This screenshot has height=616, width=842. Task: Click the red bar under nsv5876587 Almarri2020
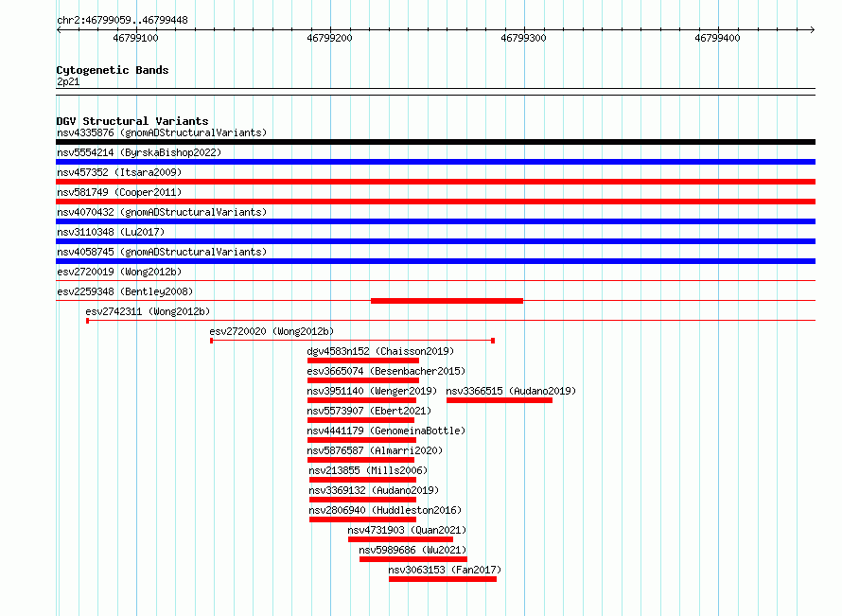click(x=360, y=460)
